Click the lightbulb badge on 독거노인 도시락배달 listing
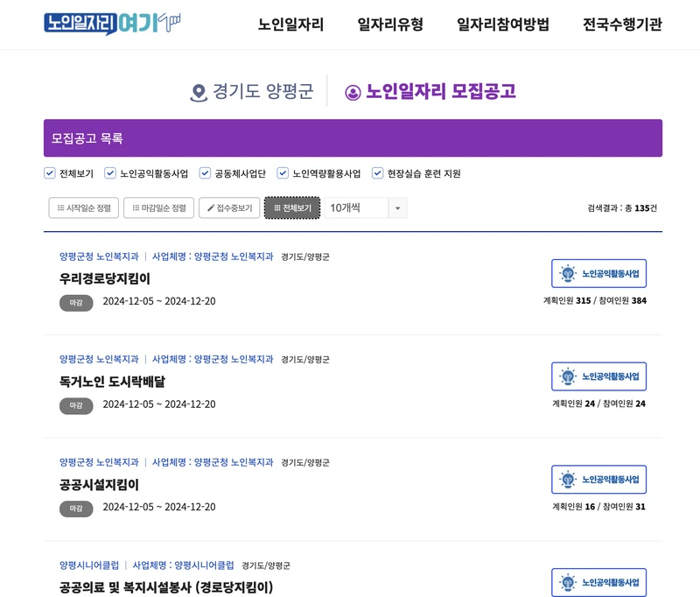The width and height of the screenshot is (700, 597). (x=565, y=376)
